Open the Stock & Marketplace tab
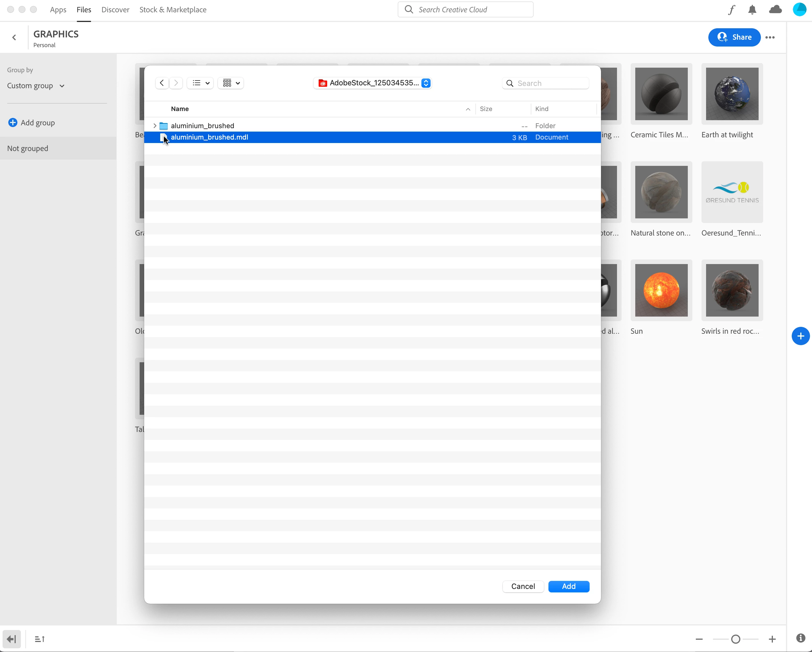 (173, 10)
